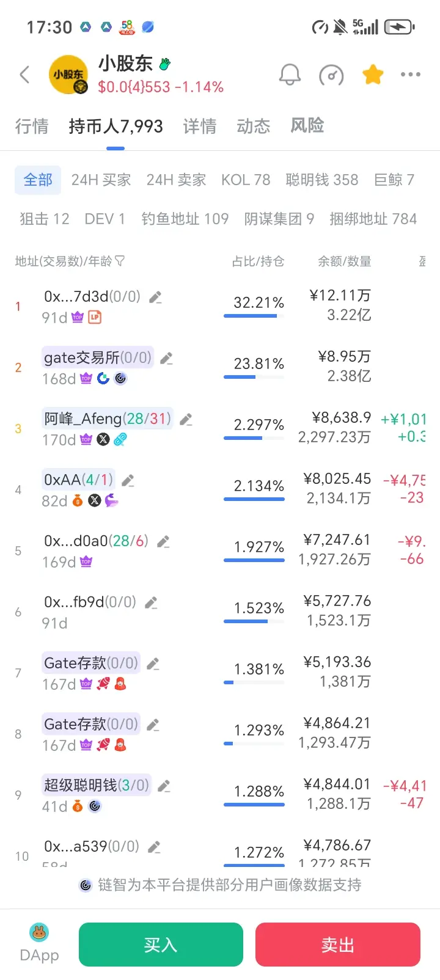Open 超级聪明钱 holder row

pos(220,795)
